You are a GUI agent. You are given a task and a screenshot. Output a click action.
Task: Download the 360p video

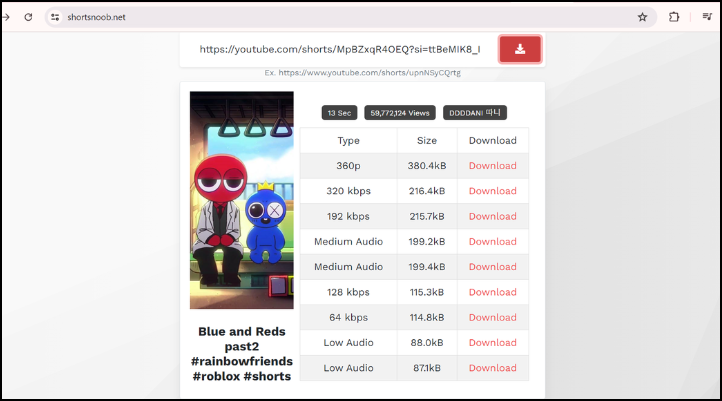click(492, 166)
